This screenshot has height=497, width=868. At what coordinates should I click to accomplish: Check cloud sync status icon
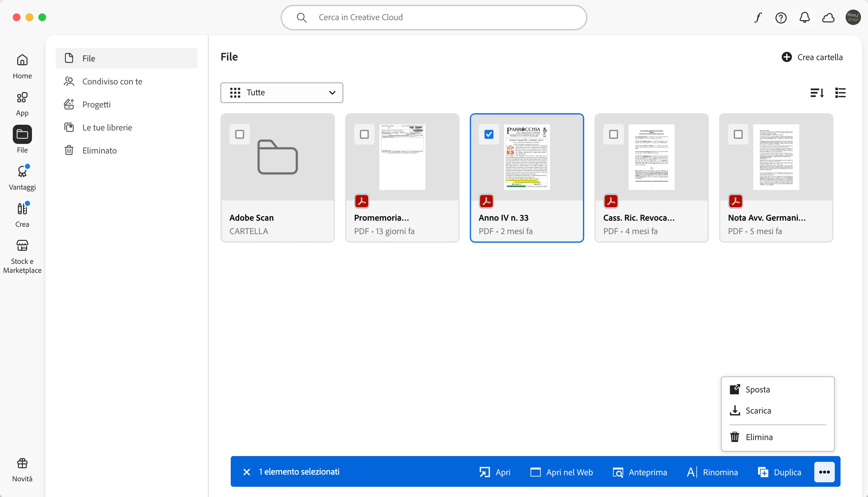click(828, 17)
